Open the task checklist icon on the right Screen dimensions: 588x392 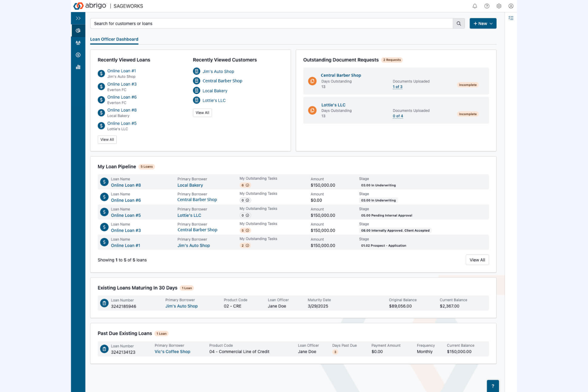[x=511, y=18]
